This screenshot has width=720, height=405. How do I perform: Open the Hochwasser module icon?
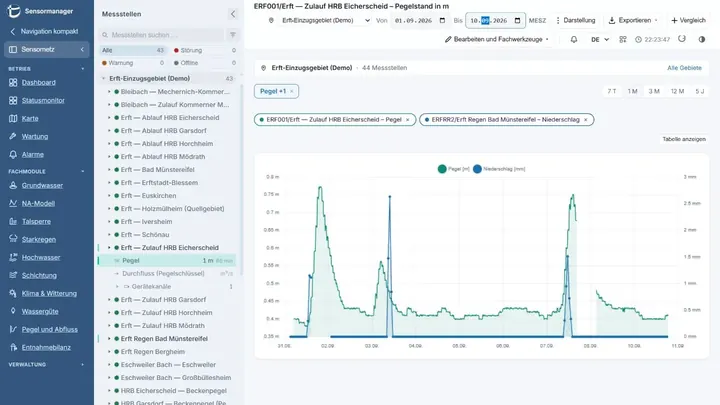[x=13, y=258]
